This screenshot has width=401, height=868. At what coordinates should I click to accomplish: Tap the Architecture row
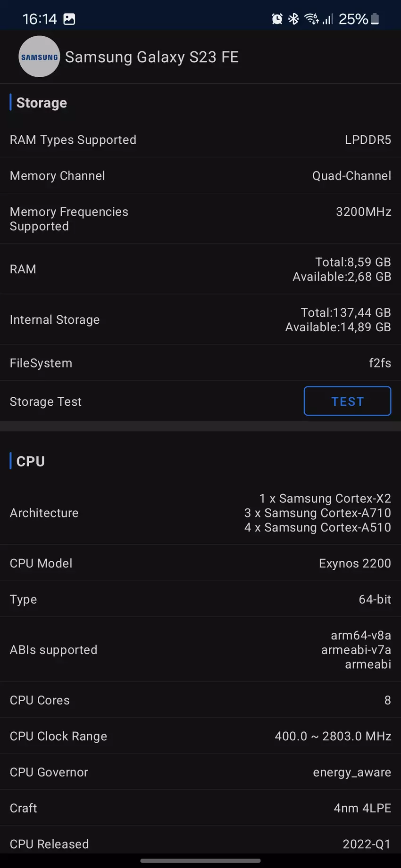coord(200,513)
